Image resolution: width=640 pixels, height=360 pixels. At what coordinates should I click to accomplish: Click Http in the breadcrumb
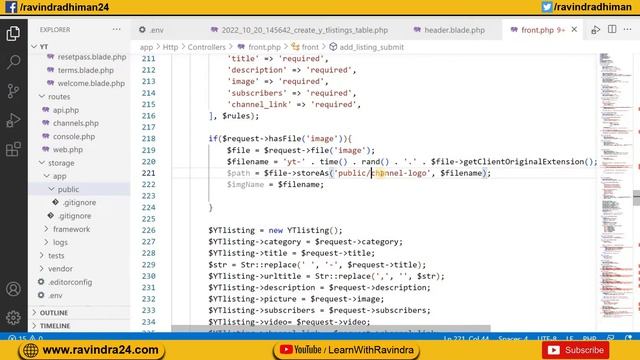click(170, 47)
